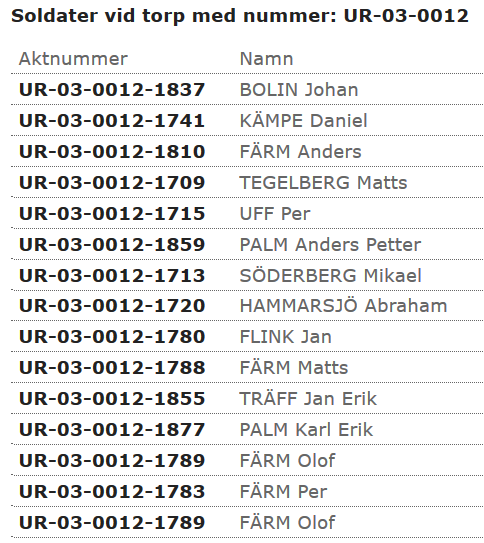Open record UR-03-0012-1788
Image resolution: width=484 pixels, height=543 pixels.
(x=112, y=367)
